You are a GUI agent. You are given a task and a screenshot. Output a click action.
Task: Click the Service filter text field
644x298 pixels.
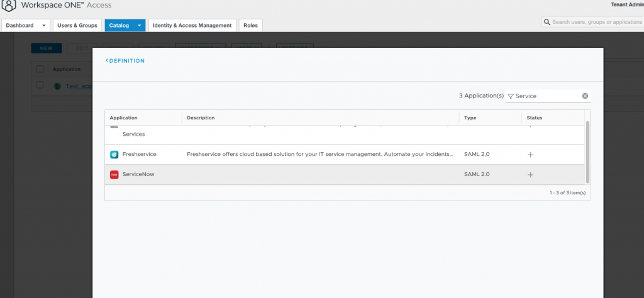click(x=546, y=96)
